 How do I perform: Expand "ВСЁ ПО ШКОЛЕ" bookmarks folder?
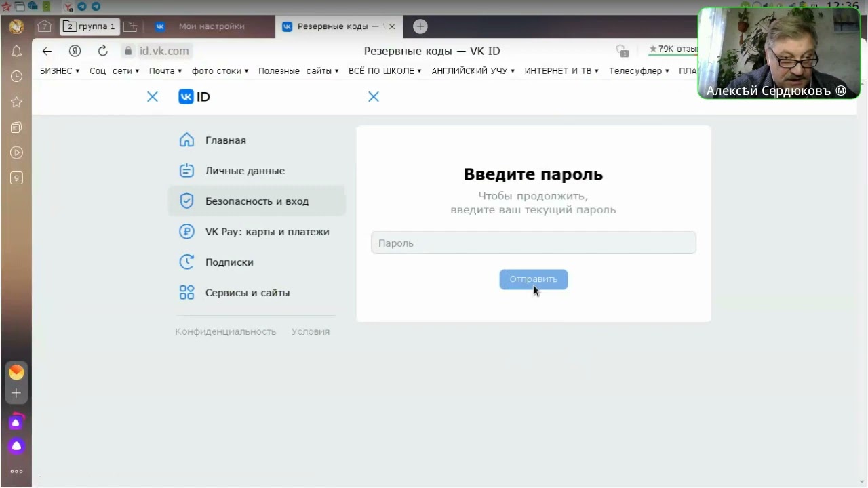point(385,70)
